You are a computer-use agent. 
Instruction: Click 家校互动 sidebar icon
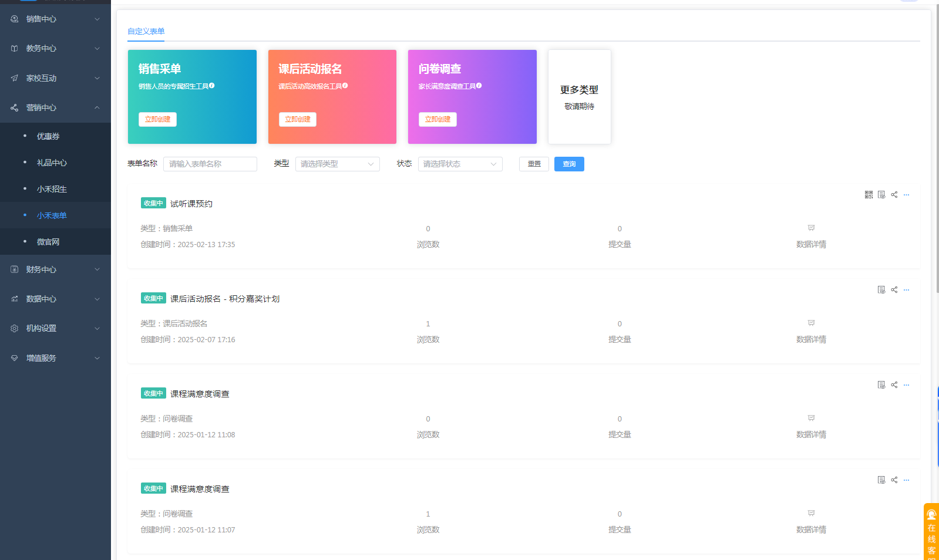(15, 78)
